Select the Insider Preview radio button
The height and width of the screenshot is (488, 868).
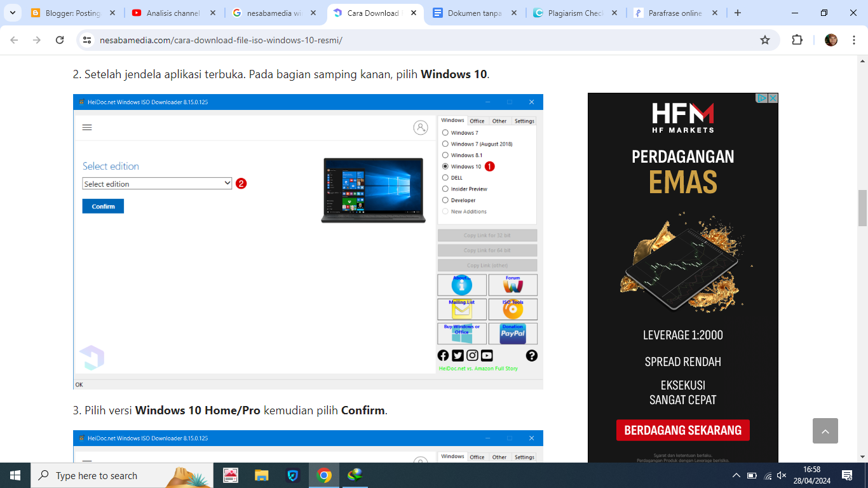pos(445,189)
